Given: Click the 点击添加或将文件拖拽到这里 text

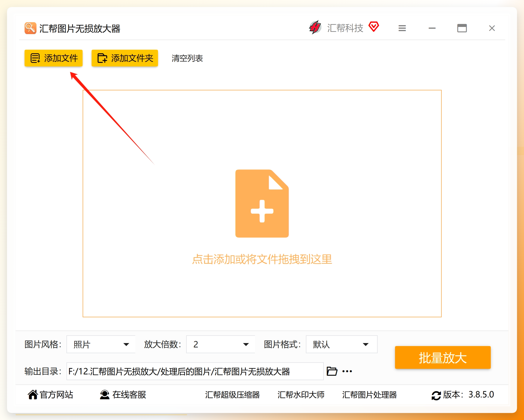Looking at the screenshot, I should 262,259.
